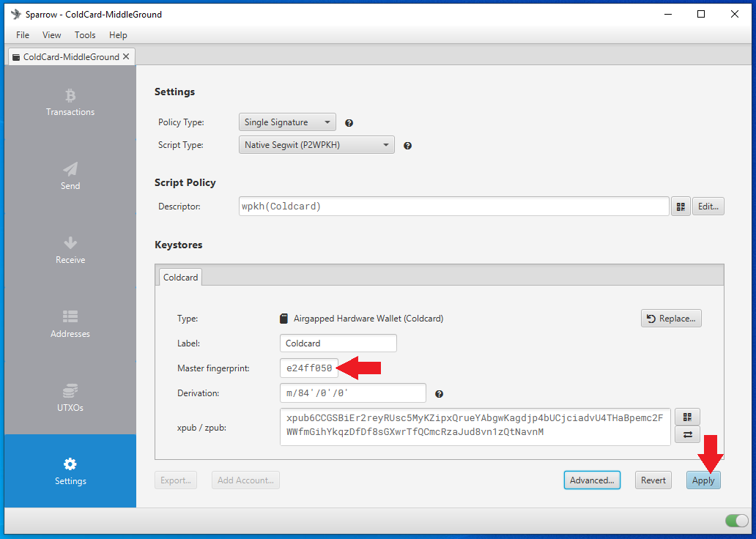Open the Tools menu

(85, 34)
